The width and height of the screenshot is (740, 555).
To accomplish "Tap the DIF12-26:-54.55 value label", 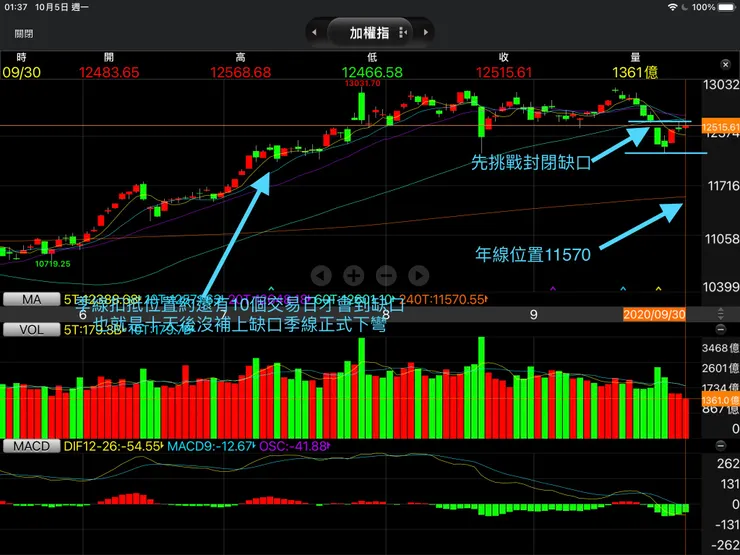I will coord(112,446).
